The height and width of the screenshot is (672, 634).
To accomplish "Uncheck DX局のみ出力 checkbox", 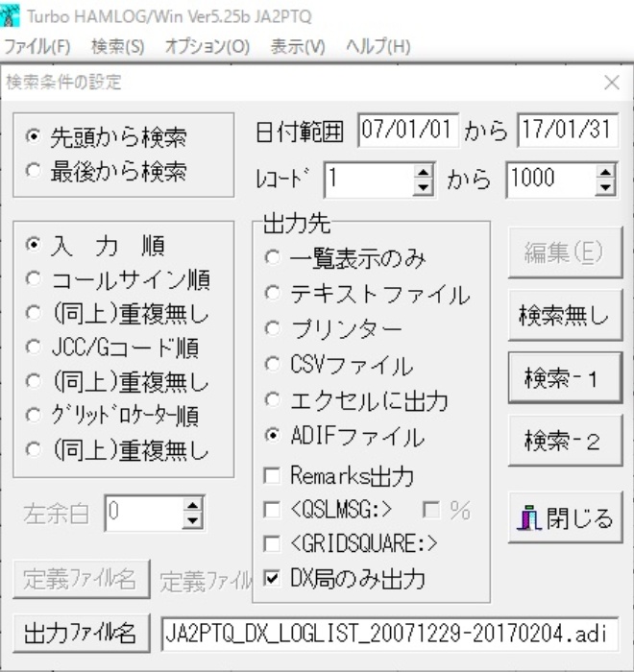I will point(274,579).
